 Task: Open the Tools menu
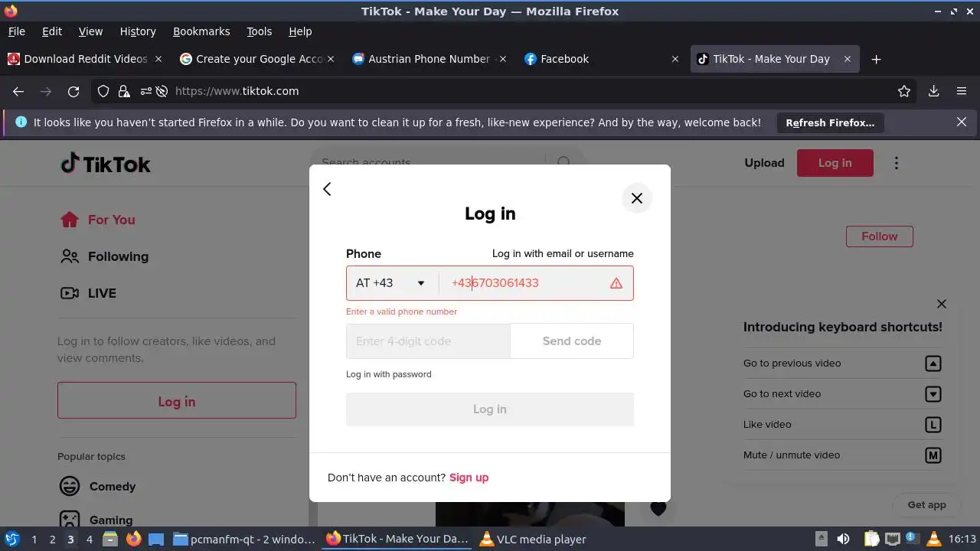[259, 31]
